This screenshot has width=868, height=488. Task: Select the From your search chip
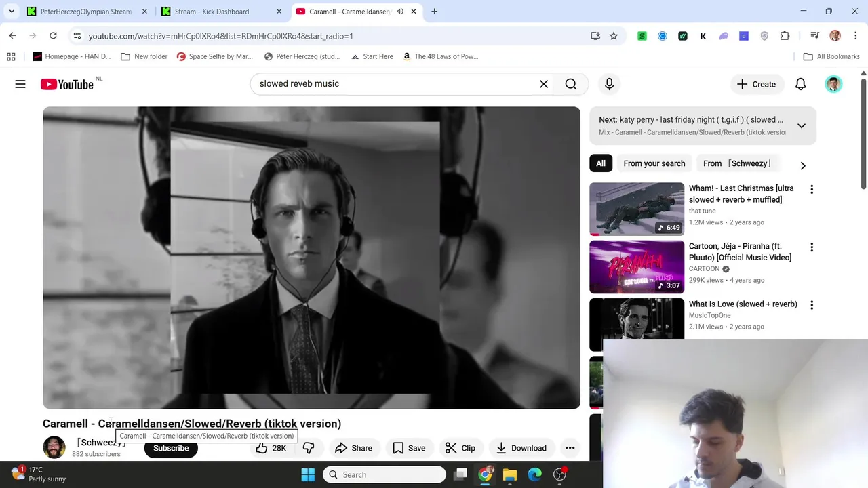coord(654,163)
